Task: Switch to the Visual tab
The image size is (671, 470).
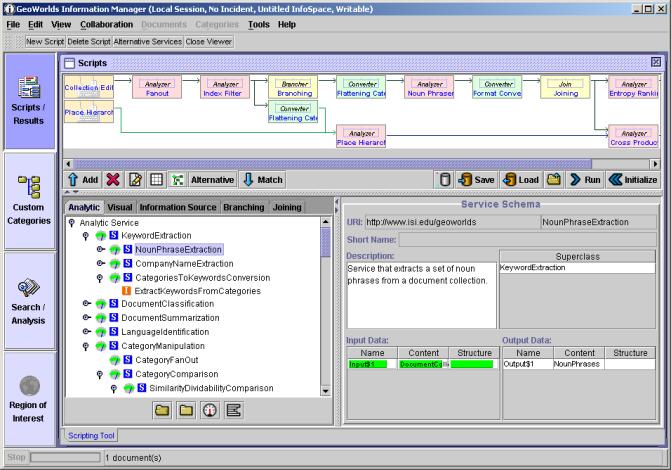Action: coord(120,207)
